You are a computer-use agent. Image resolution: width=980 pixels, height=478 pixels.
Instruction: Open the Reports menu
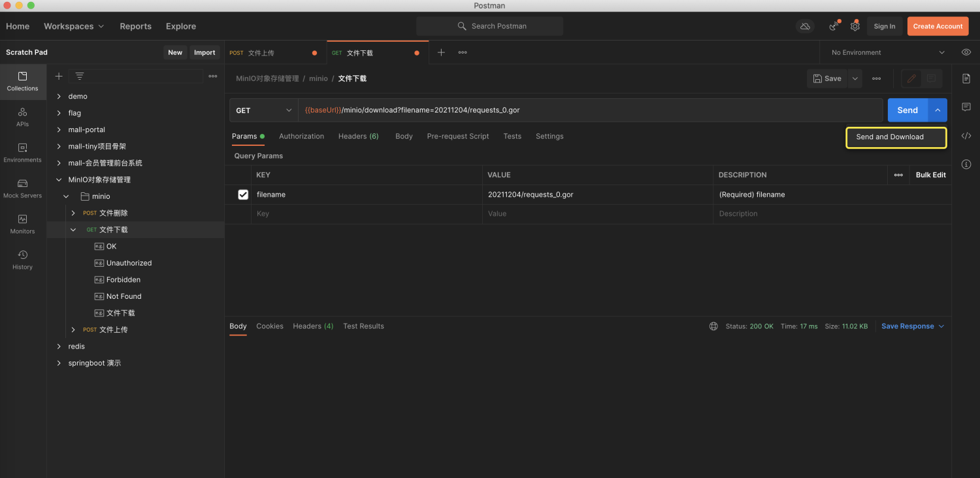[136, 26]
